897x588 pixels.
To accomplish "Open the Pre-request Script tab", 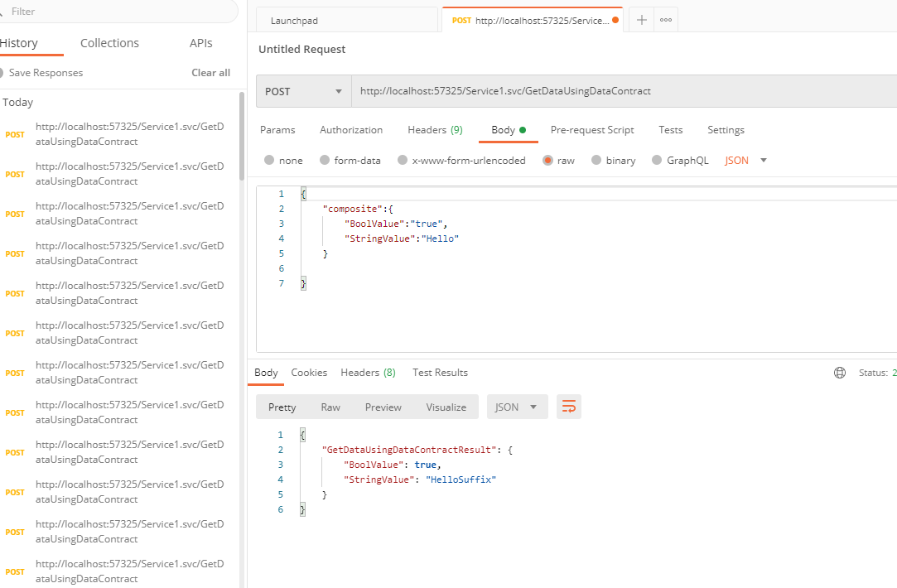I will 592,130.
